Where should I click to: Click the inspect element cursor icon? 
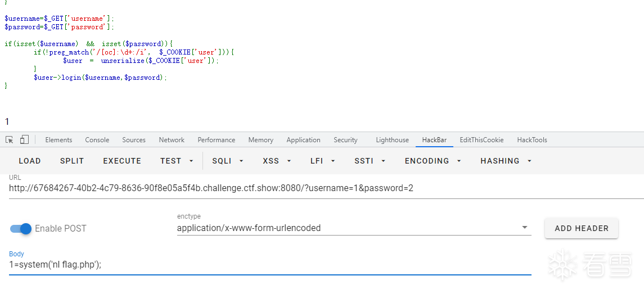pyautogui.click(x=10, y=140)
